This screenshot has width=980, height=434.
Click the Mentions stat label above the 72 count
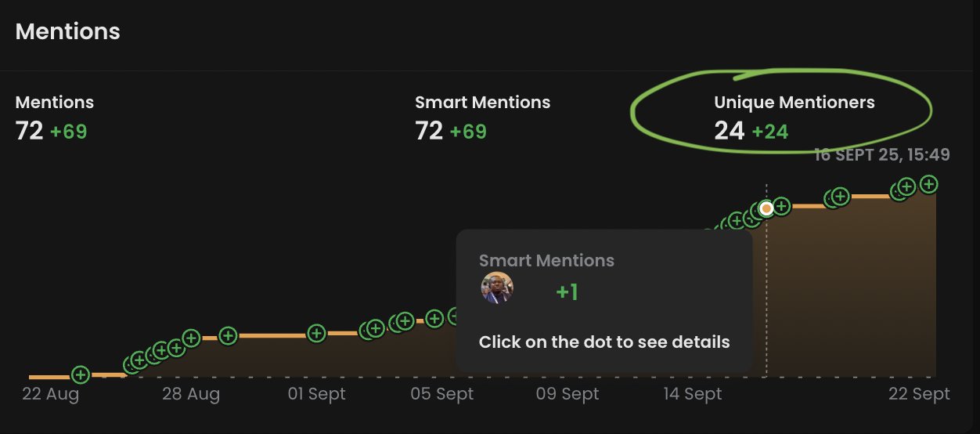click(x=55, y=102)
